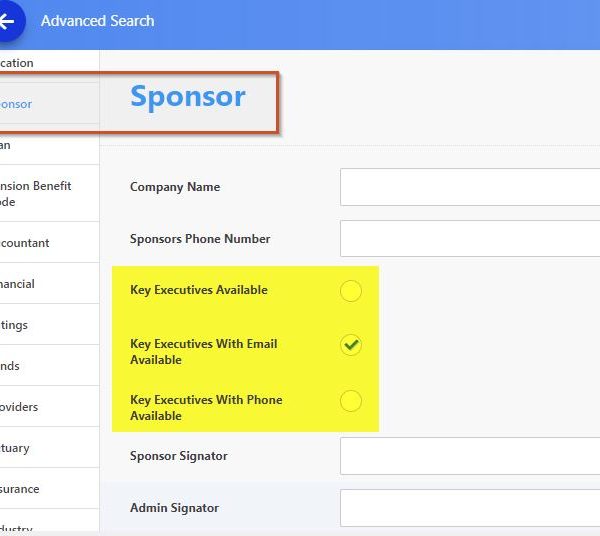Click the Sponsors Phone Number field
600x536 pixels.
470,239
